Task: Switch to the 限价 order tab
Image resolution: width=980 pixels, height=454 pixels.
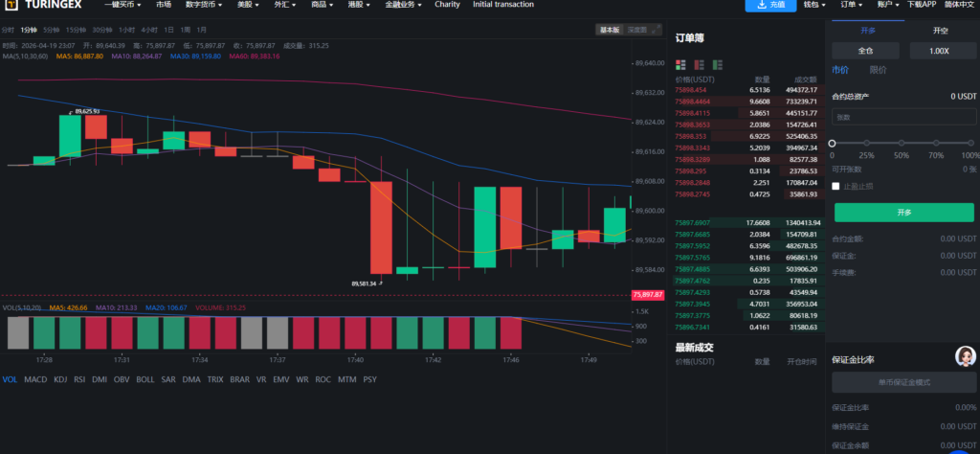Action: tap(878, 70)
